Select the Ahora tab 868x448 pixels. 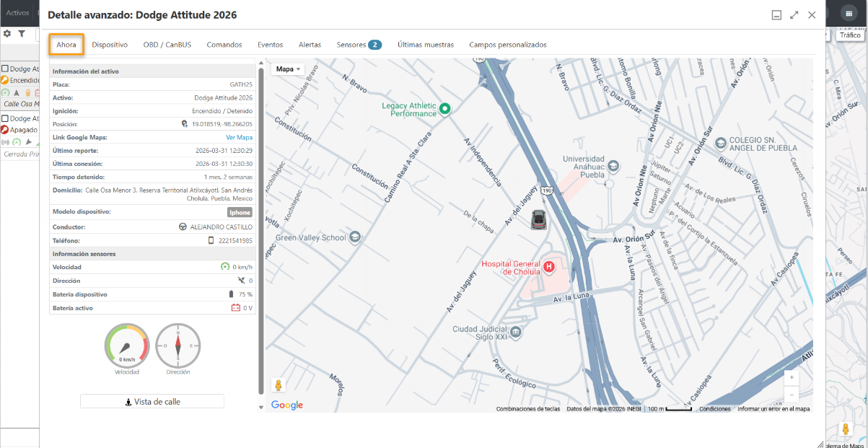coord(66,45)
